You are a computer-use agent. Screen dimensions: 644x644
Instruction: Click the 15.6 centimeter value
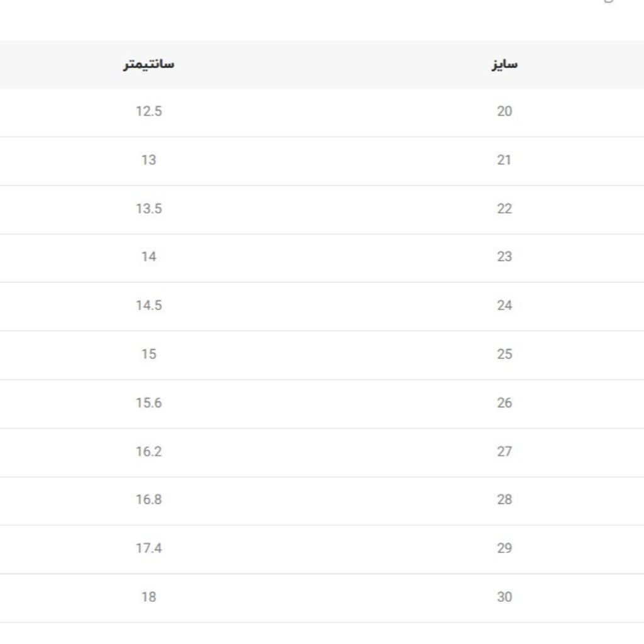click(148, 403)
